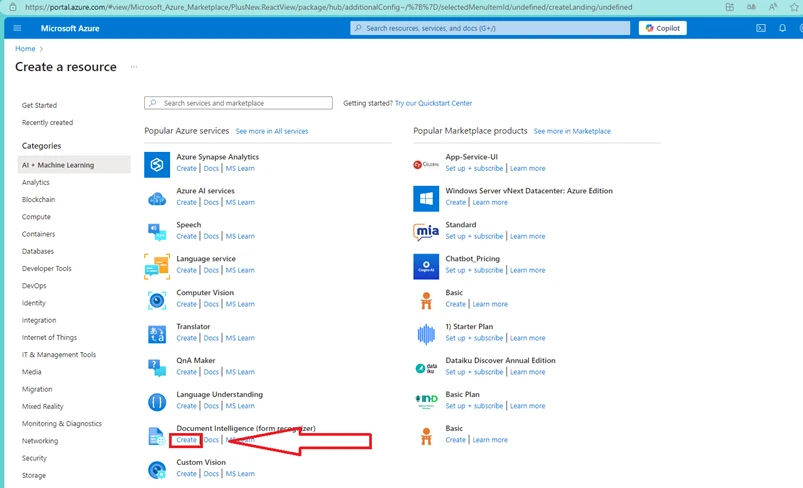This screenshot has height=488, width=803.
Task: Focus the top Search resources bar
Action: tap(490, 28)
